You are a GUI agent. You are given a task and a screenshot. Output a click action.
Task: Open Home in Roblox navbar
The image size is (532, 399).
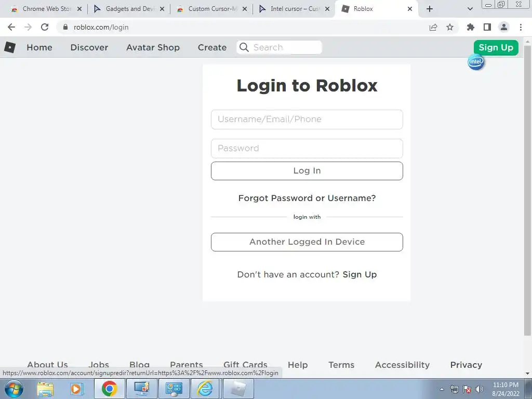(39, 47)
